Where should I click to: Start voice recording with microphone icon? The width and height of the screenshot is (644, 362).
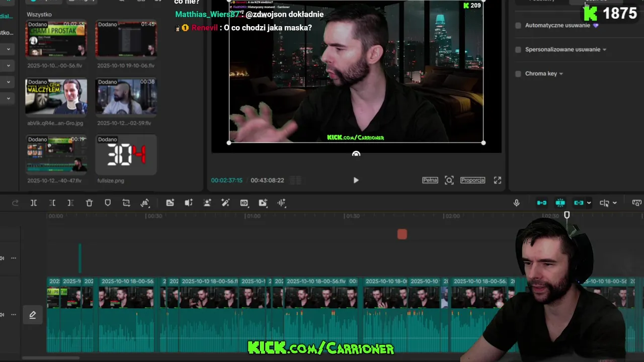[x=516, y=203]
